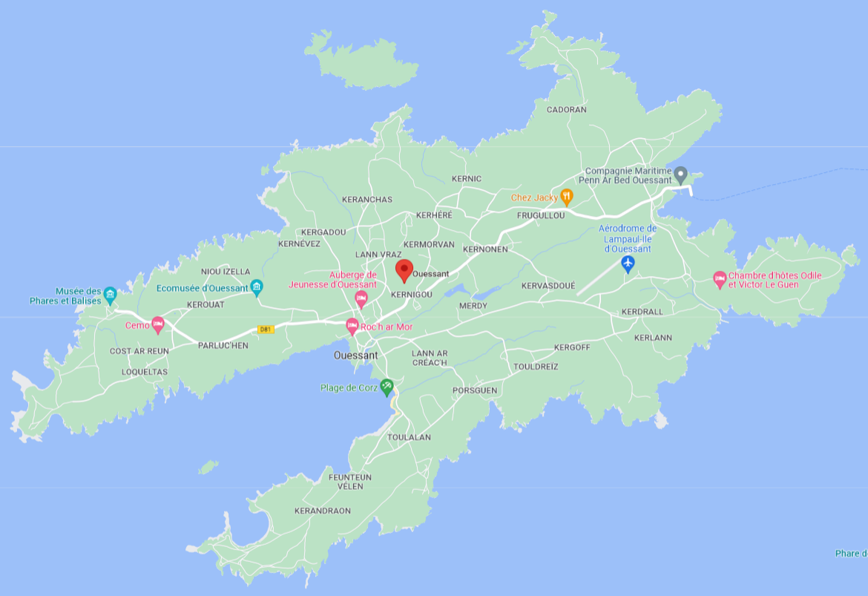Click the CADORAN place label
The image size is (868, 596).
click(566, 110)
